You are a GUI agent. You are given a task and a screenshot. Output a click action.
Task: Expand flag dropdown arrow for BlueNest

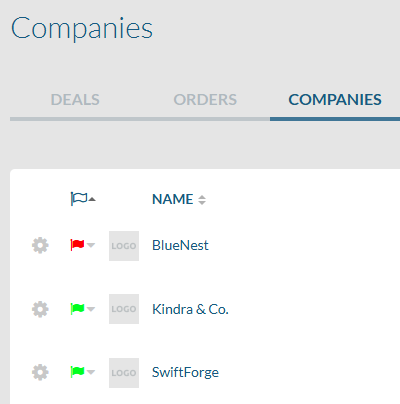tap(91, 245)
